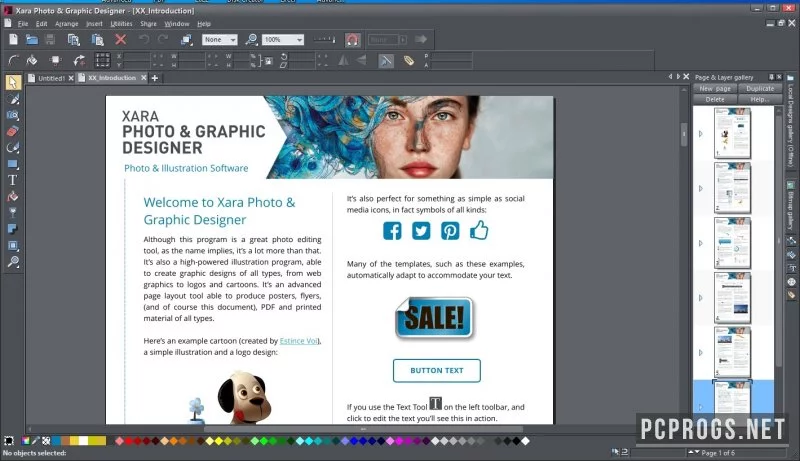
Task: Expand page 4 layers in gallery
Action: pyautogui.click(x=701, y=297)
